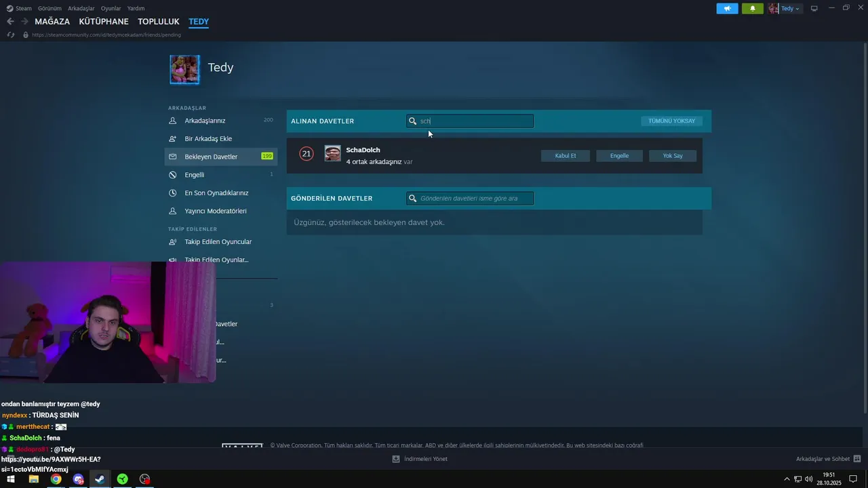868x488 pixels.
Task: Open the Steam menu
Action: click(x=24, y=9)
